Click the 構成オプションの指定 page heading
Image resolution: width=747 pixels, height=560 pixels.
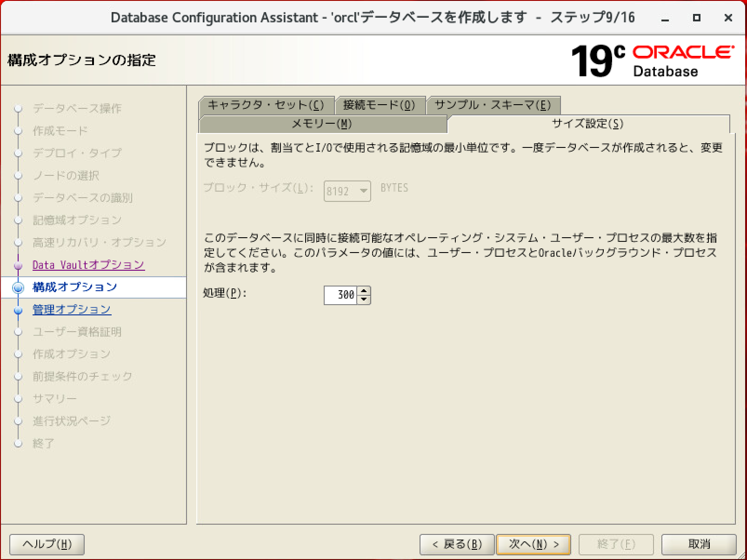click(82, 60)
